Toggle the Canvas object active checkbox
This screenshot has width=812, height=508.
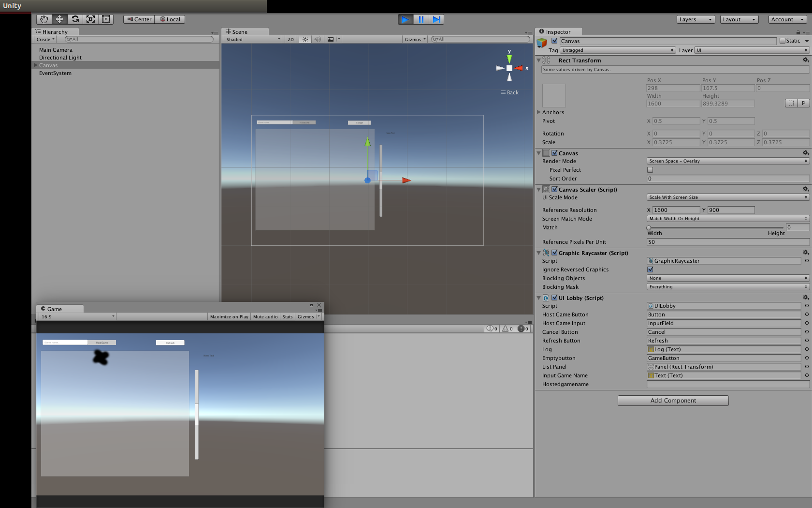pos(554,41)
